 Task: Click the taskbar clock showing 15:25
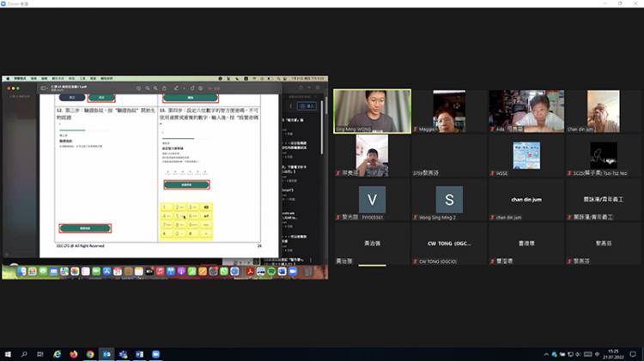click(x=614, y=353)
